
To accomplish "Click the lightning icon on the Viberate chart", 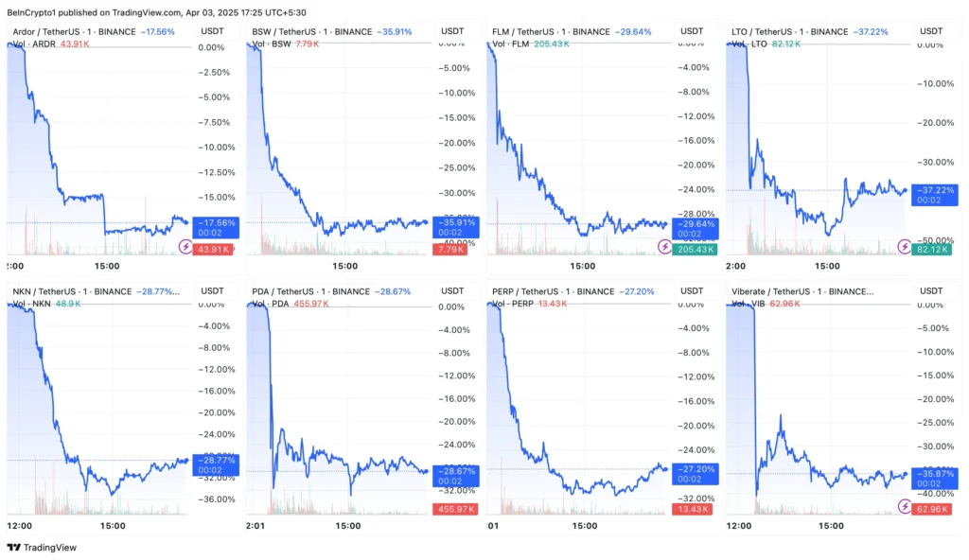I will coord(905,508).
